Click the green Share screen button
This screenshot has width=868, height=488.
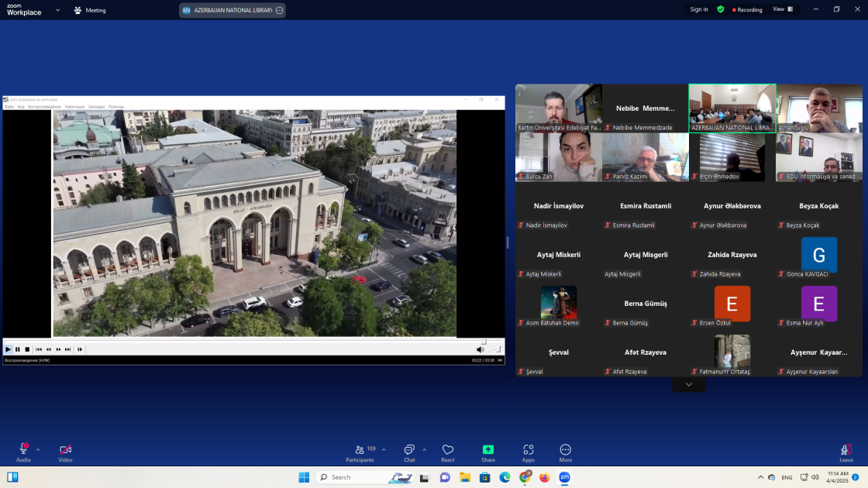pos(487,453)
